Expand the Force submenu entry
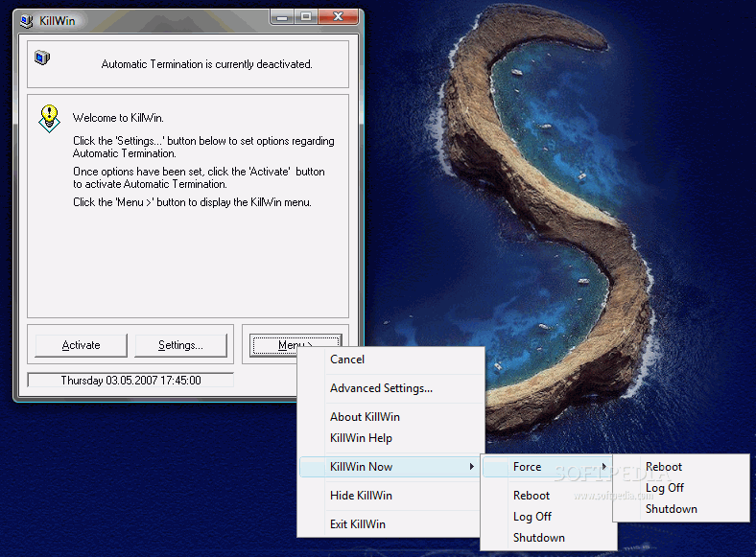Screen dimensions: 756x557 548,467
